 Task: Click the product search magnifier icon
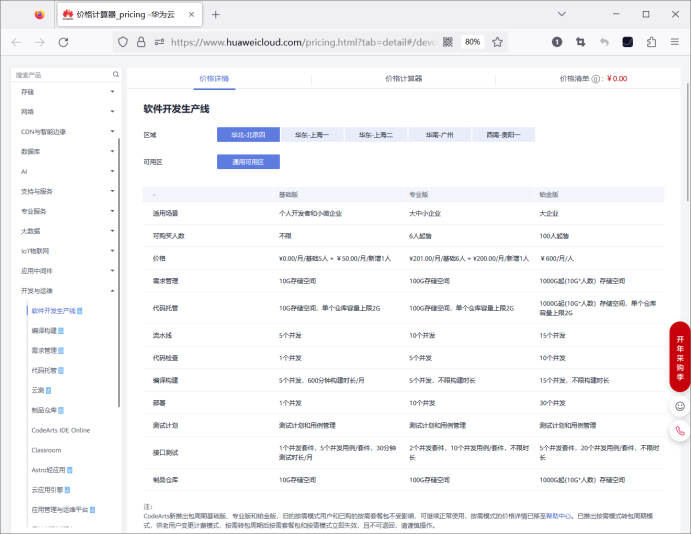coord(116,74)
